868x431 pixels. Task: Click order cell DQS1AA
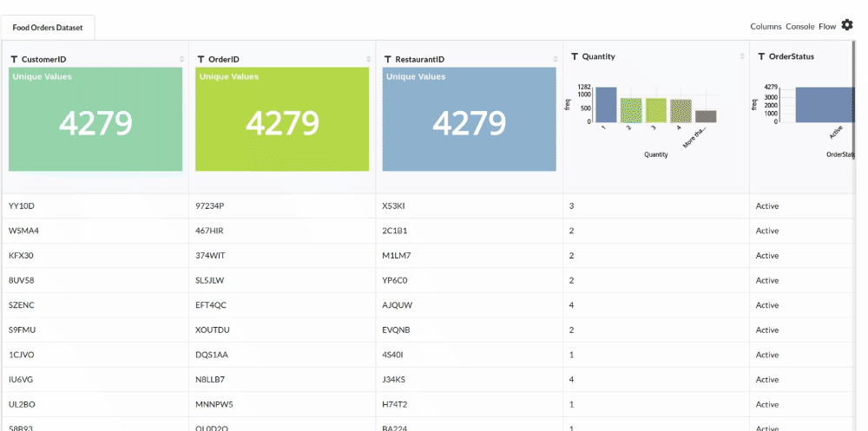coord(212,356)
